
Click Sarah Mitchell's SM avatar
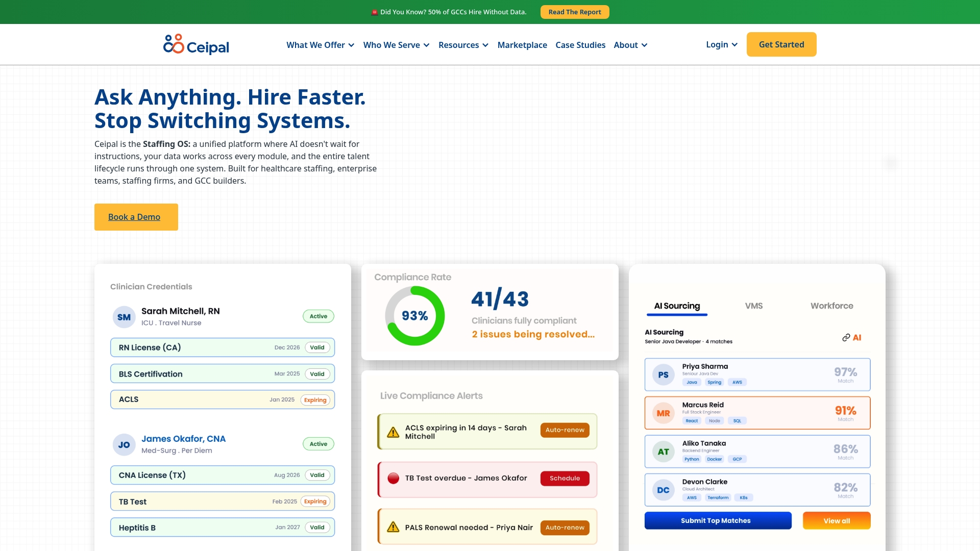click(124, 317)
